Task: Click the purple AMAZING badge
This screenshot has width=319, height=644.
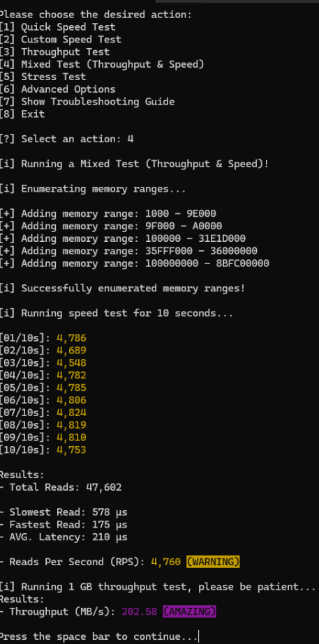Action: click(x=189, y=611)
